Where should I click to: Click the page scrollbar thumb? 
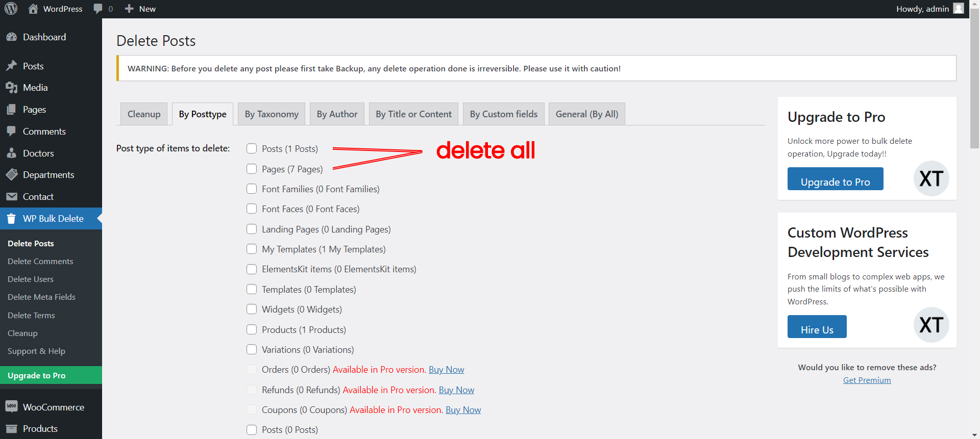click(974, 79)
